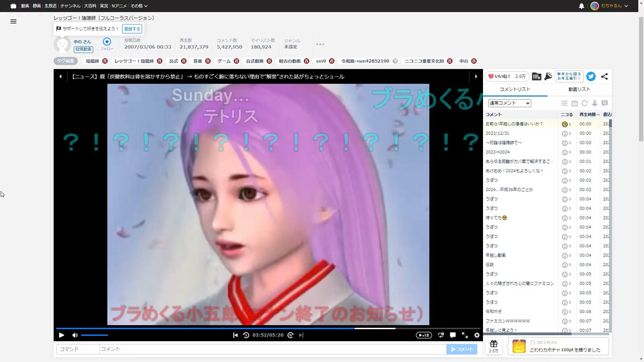Viewport: 644px width, 362px height.
Task: Nicoru the 年越し動画 comment
Action: pyautogui.click(x=564, y=255)
